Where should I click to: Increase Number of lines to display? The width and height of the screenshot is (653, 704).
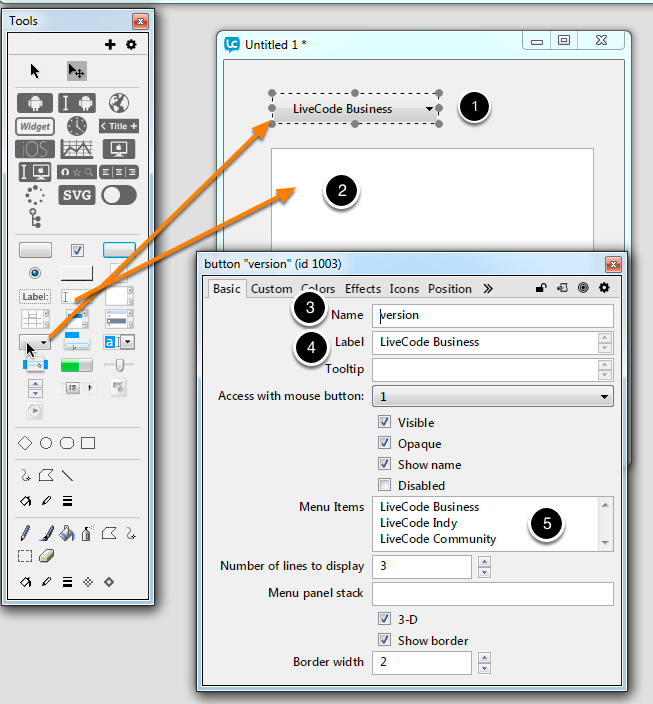(x=485, y=561)
